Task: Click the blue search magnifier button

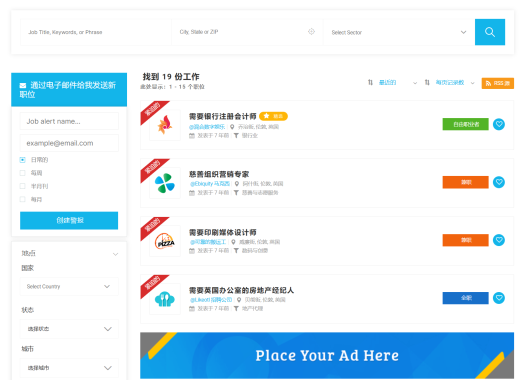Action: (x=490, y=32)
